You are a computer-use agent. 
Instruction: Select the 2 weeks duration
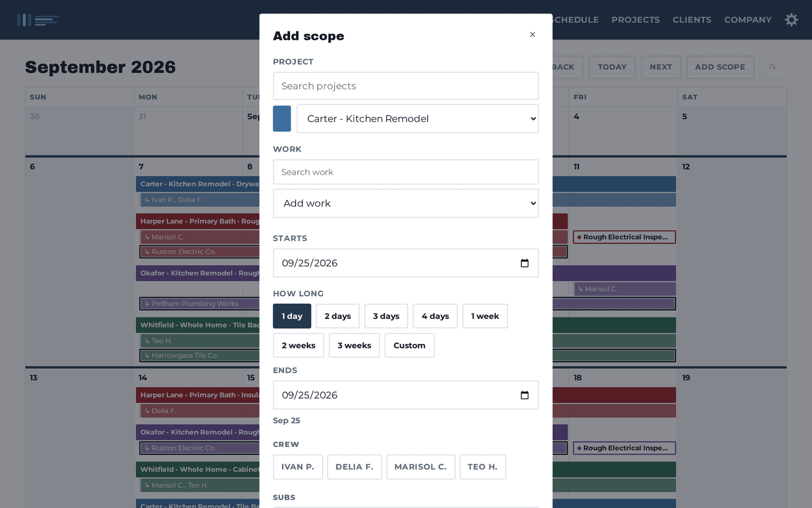(298, 346)
